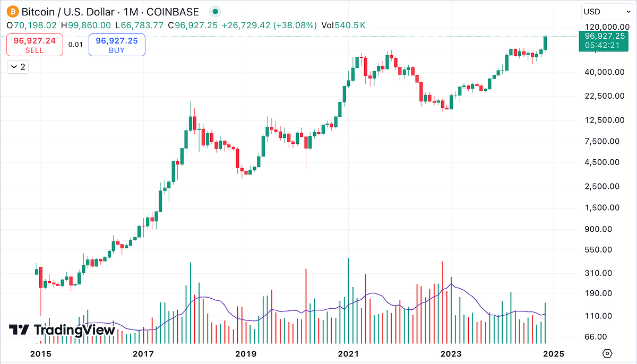Image resolution: width=637 pixels, height=364 pixels.
Task: Select the COINBASE exchange label
Action: pyautogui.click(x=173, y=11)
